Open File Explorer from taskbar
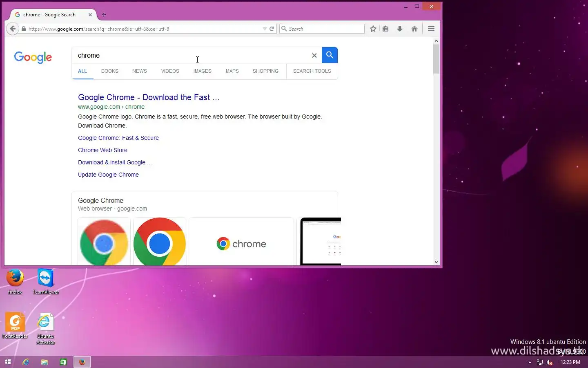 pyautogui.click(x=45, y=362)
